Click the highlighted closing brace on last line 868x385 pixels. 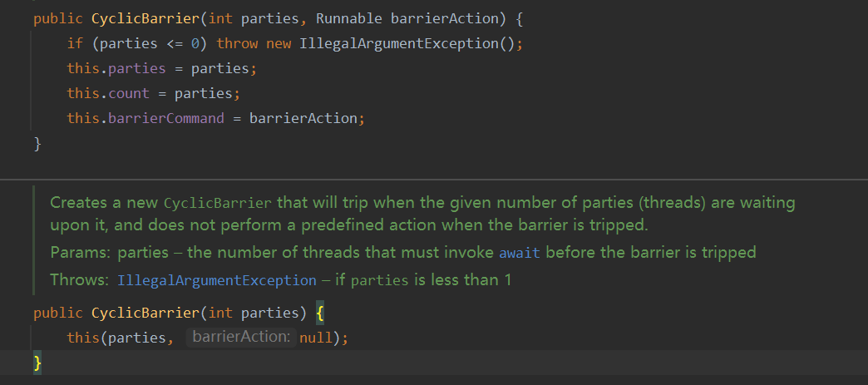click(x=37, y=363)
